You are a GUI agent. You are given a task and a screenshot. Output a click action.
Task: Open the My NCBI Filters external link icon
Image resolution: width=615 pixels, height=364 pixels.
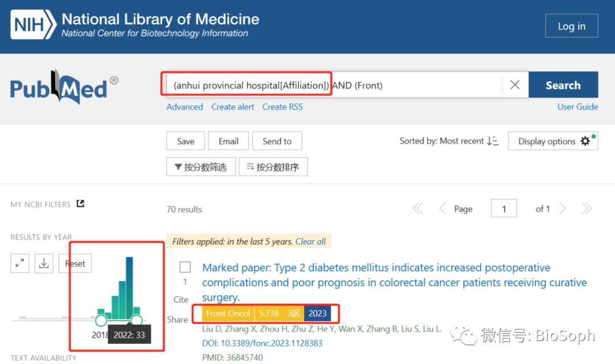80,204
